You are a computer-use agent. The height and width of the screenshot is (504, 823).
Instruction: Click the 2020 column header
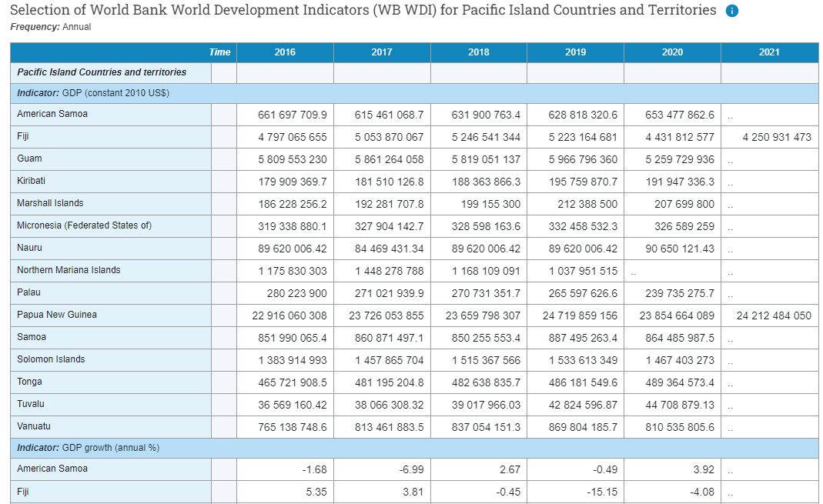pyautogui.click(x=672, y=52)
